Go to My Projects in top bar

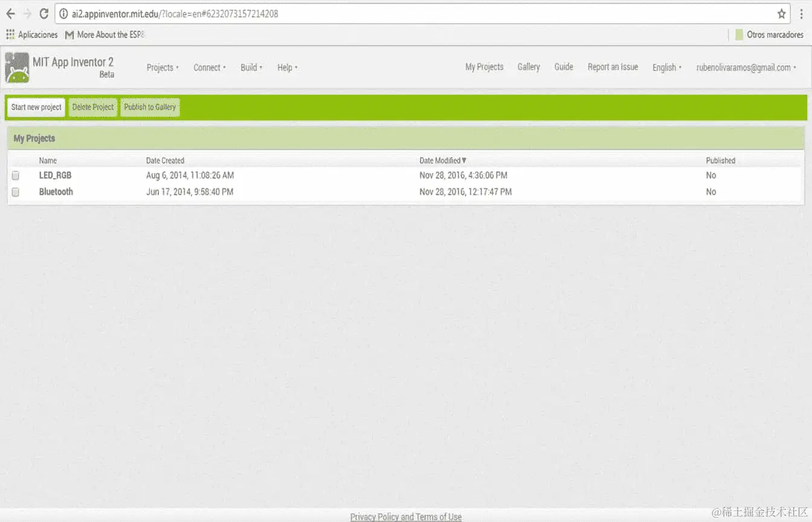(x=484, y=67)
